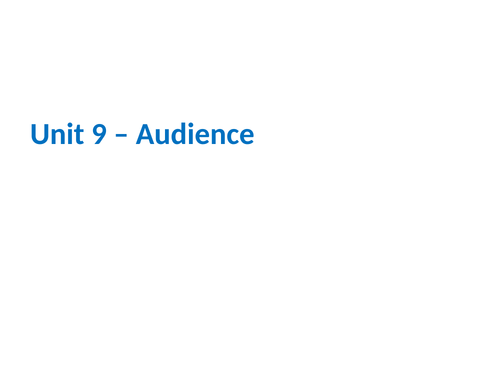The width and height of the screenshot is (500, 375).
Task: Click the number '9' in the title
Action: [99, 134]
